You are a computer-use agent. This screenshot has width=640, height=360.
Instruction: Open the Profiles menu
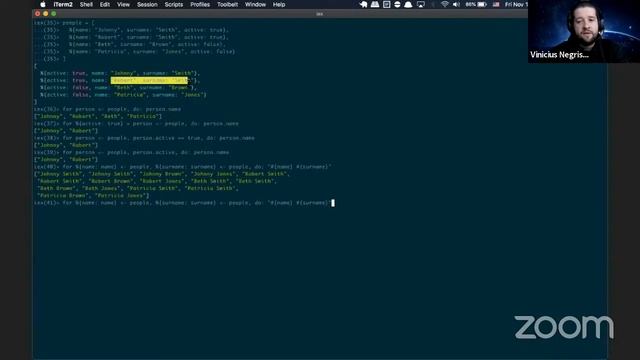point(200,4)
